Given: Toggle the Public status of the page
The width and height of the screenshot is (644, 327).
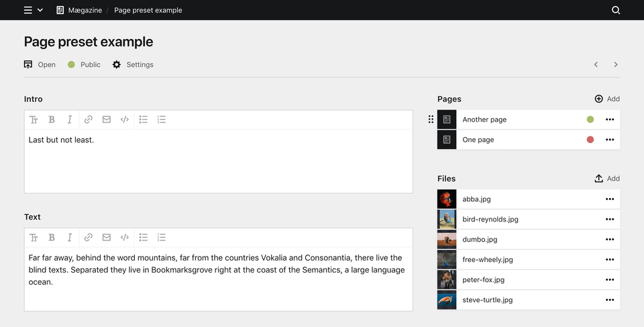Looking at the screenshot, I should pos(85,64).
